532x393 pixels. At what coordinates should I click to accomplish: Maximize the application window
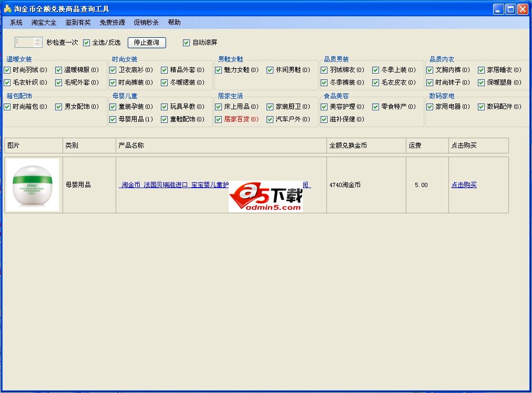click(x=510, y=9)
